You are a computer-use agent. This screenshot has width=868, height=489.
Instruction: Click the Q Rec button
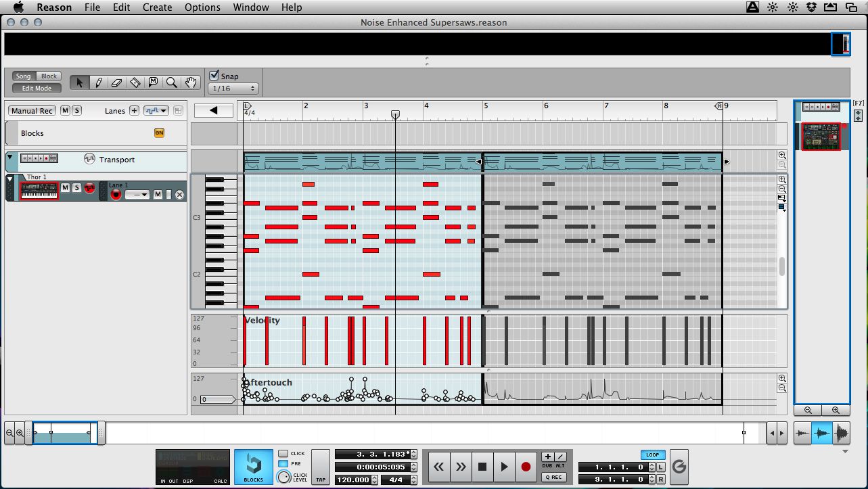coord(554,477)
